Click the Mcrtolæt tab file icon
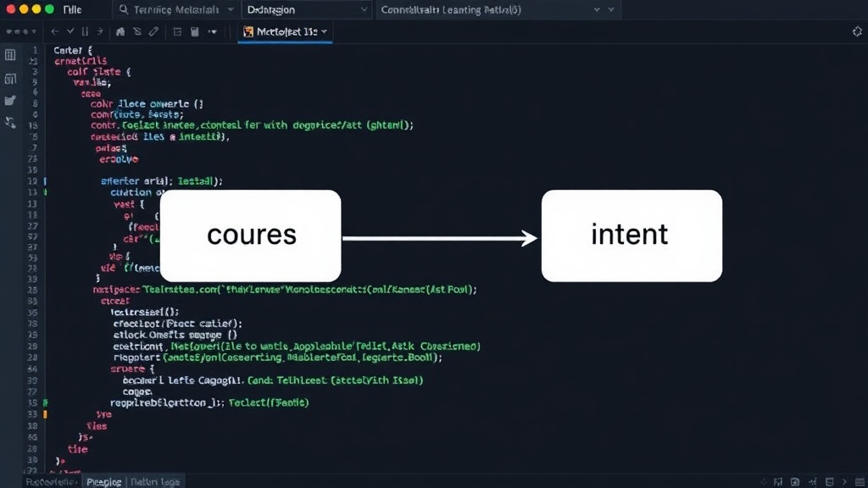The width and height of the screenshot is (868, 488). coord(248,31)
